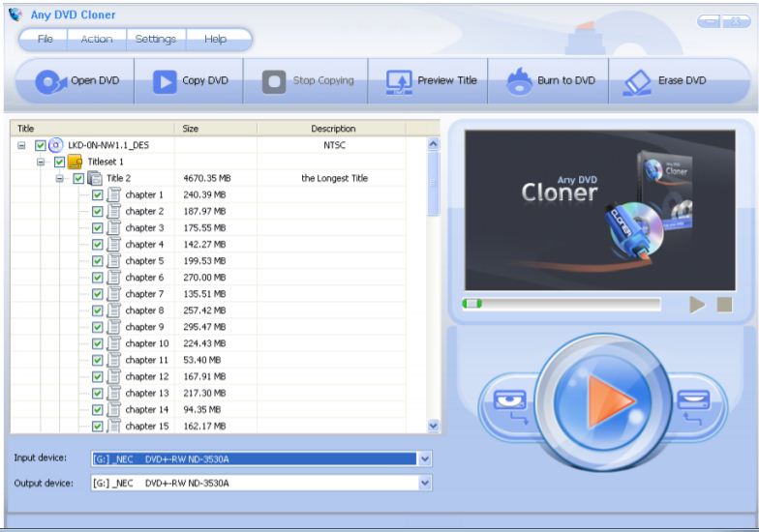Open the Output device dropdown arrow
The height and width of the screenshot is (532, 759).
click(x=424, y=483)
